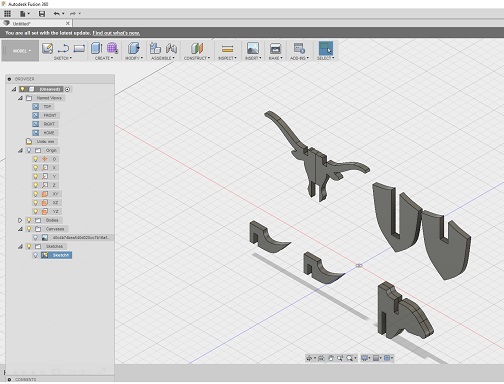Select the highlighted Sketch item
Viewport: 504px width, 384px height.
(56, 255)
